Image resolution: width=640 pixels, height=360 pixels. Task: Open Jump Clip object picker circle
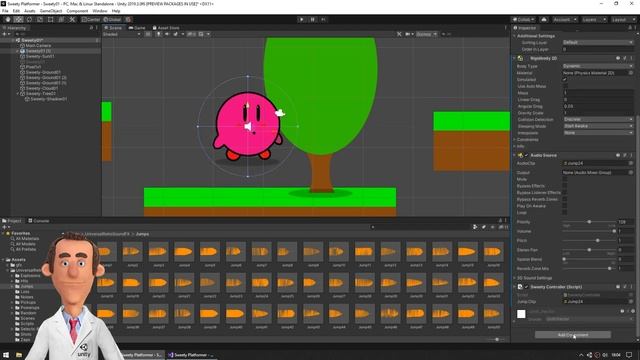[631, 301]
